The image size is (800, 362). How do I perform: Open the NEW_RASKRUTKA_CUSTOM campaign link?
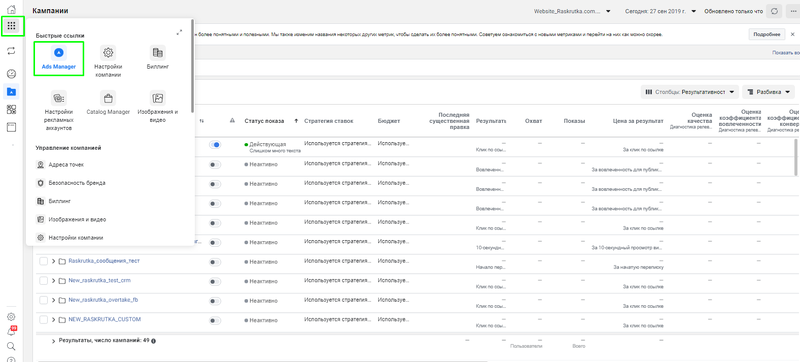coord(105,319)
